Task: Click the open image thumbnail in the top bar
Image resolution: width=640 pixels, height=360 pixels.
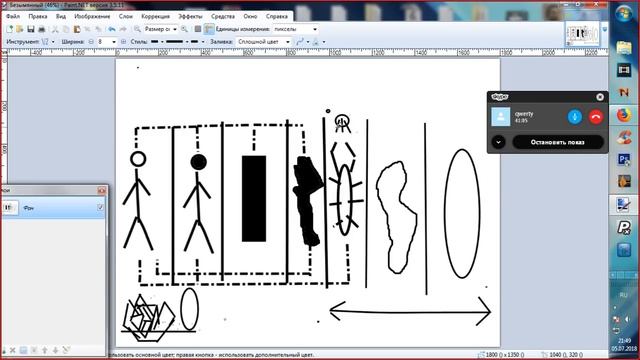Action: [582, 34]
